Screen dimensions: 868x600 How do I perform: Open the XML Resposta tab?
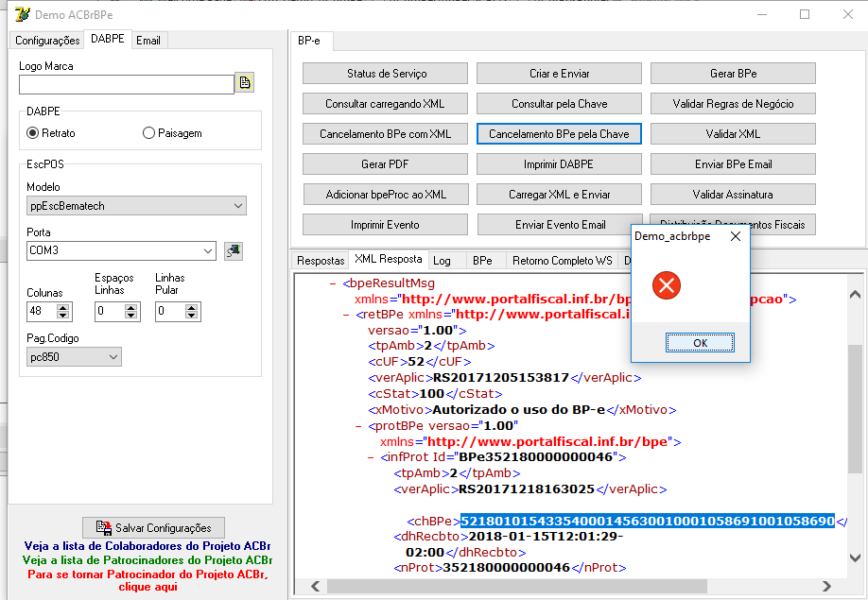388,259
